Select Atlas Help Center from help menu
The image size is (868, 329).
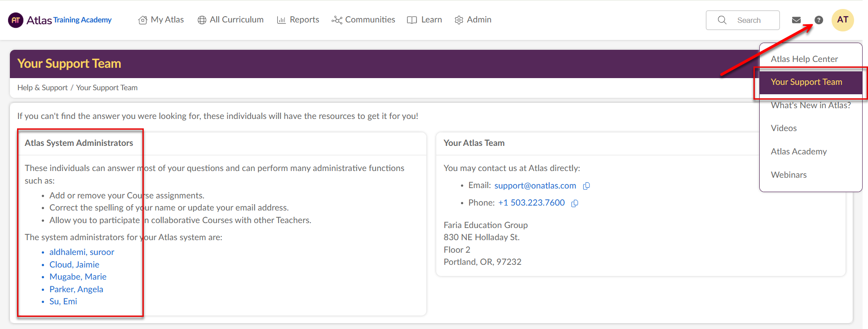click(x=804, y=59)
